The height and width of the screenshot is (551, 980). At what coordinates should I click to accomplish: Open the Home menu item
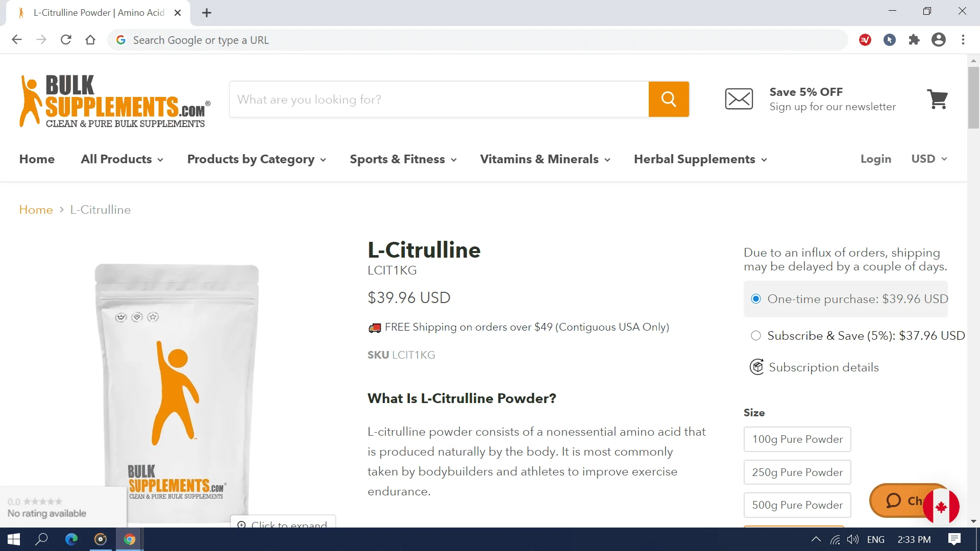(x=36, y=159)
